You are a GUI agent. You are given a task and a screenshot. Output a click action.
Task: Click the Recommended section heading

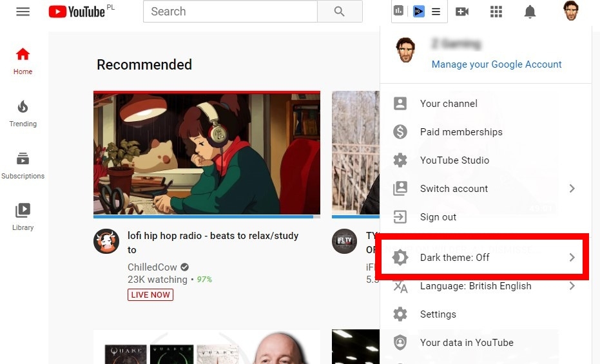(x=144, y=64)
